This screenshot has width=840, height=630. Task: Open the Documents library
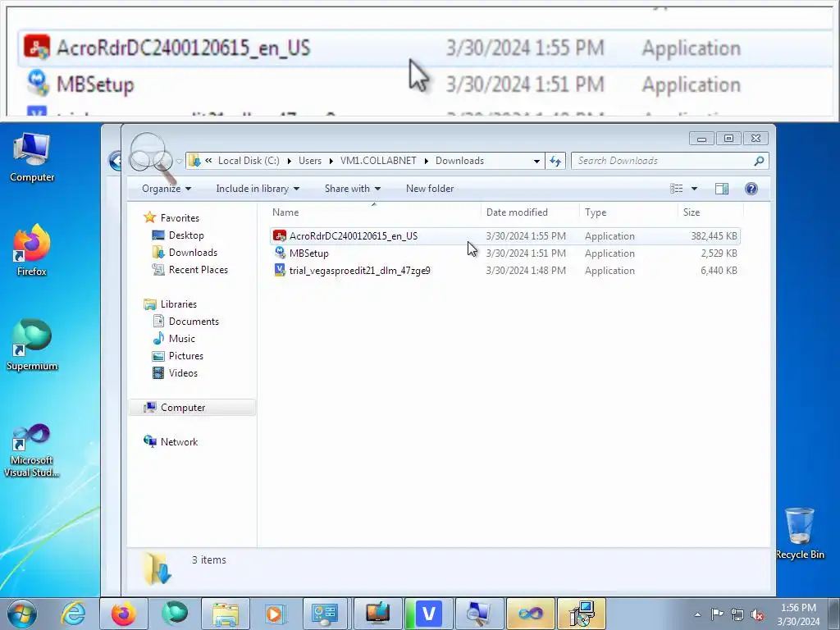186,322
